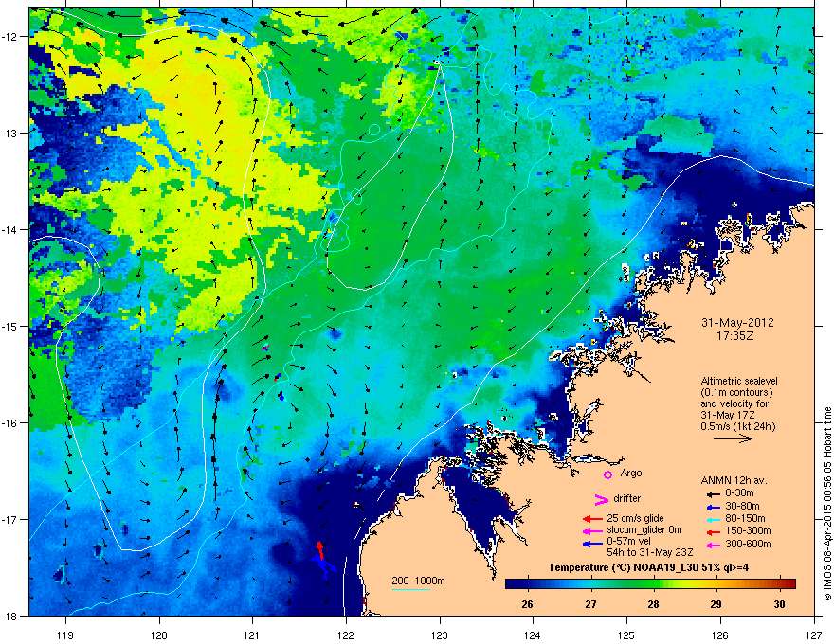
Task: Click the colorbar tick label '27'
Action: point(590,604)
